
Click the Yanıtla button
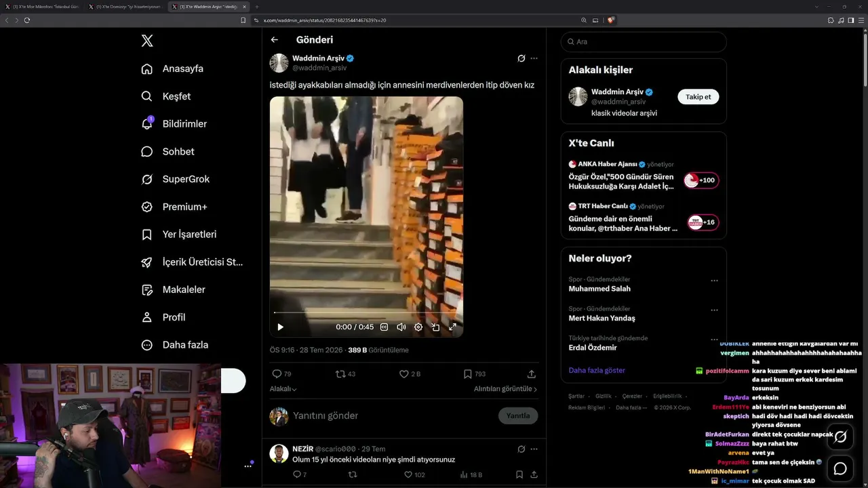(x=518, y=415)
